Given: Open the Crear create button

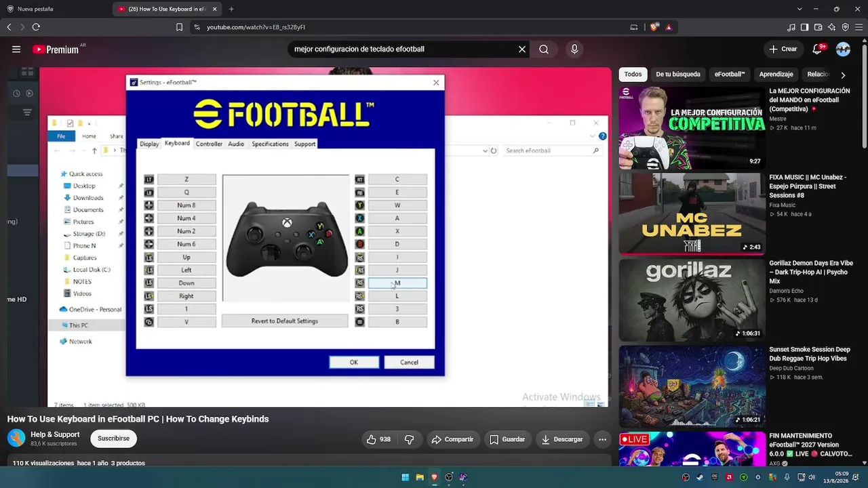Looking at the screenshot, I should coord(783,49).
